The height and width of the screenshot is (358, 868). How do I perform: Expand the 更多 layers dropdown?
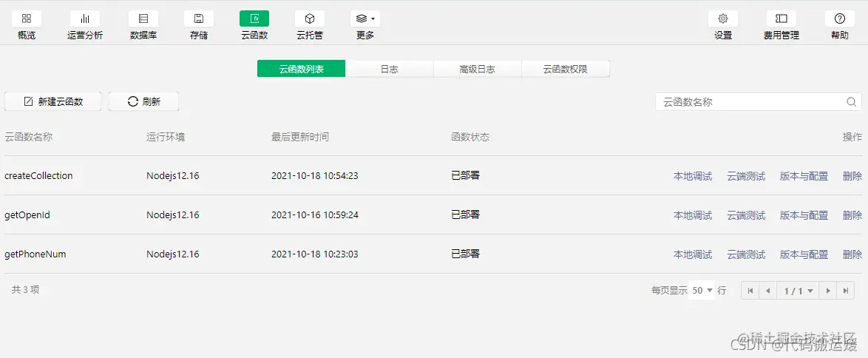[365, 18]
